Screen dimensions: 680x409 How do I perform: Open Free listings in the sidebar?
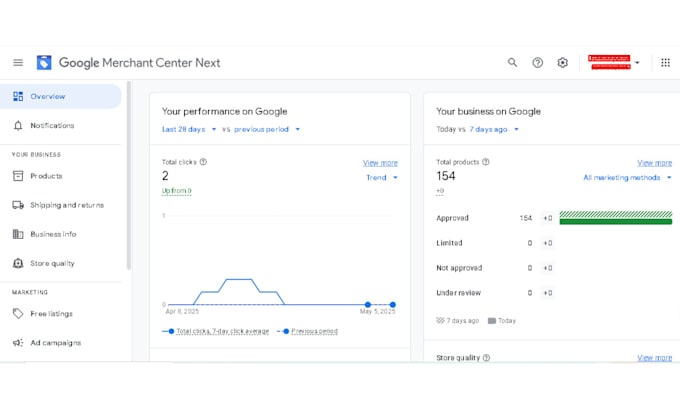(60, 314)
